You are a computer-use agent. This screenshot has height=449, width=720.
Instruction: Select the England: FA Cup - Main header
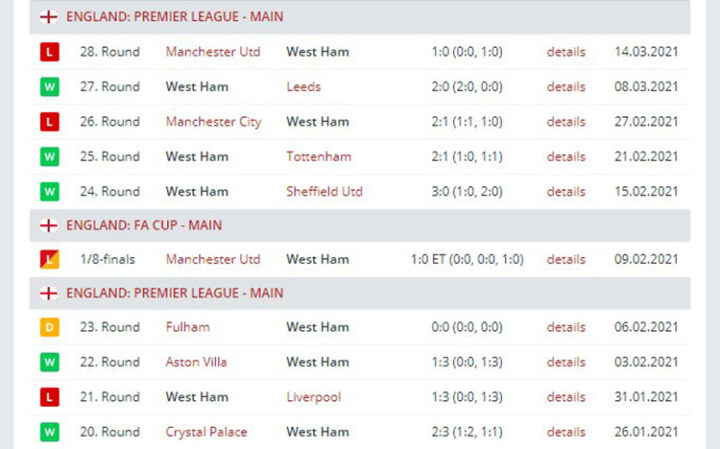(x=144, y=226)
